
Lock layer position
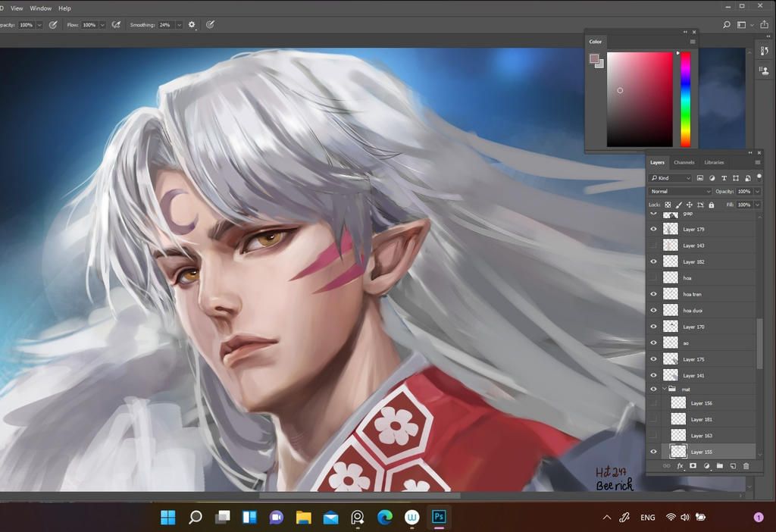690,205
